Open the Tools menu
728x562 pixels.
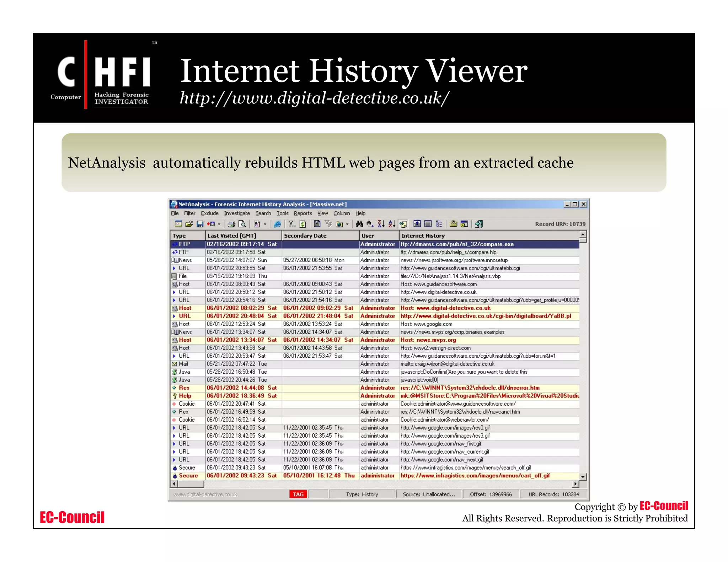tap(283, 213)
